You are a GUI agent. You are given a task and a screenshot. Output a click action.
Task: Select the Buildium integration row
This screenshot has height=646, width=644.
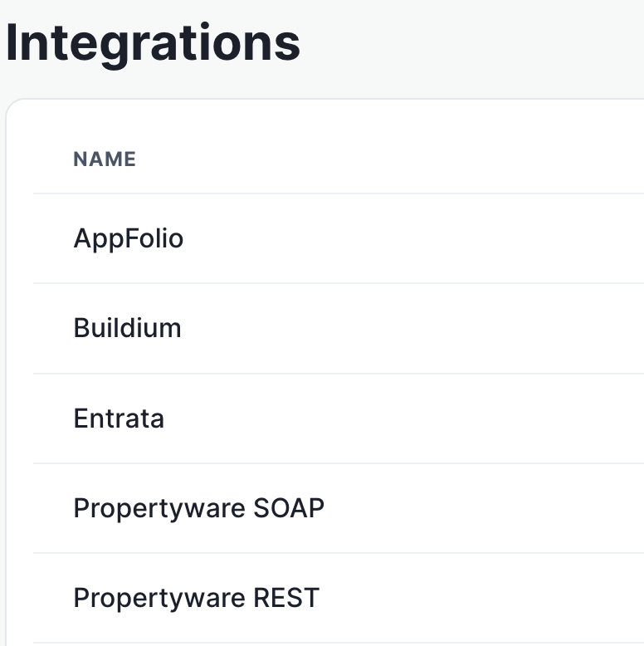pyautogui.click(x=128, y=328)
